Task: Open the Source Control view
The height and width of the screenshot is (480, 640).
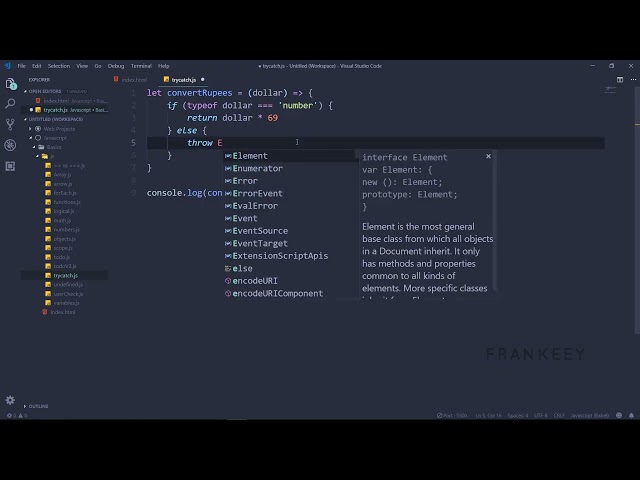Action: [x=10, y=124]
